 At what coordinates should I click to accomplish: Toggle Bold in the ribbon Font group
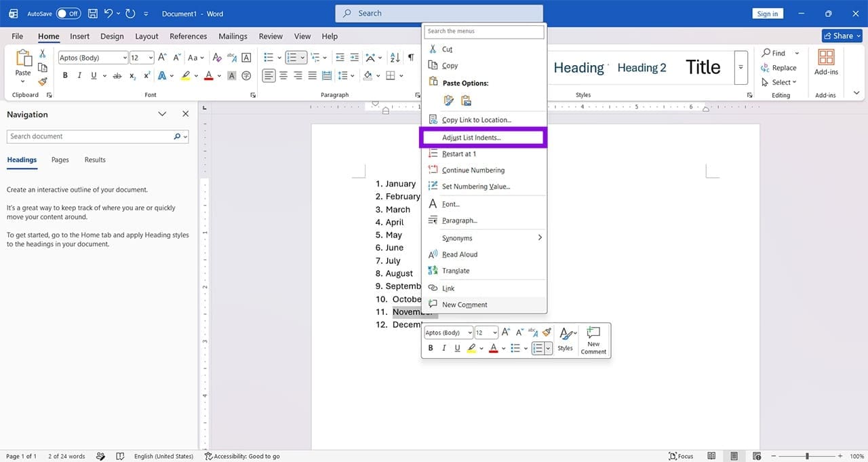pos(65,76)
